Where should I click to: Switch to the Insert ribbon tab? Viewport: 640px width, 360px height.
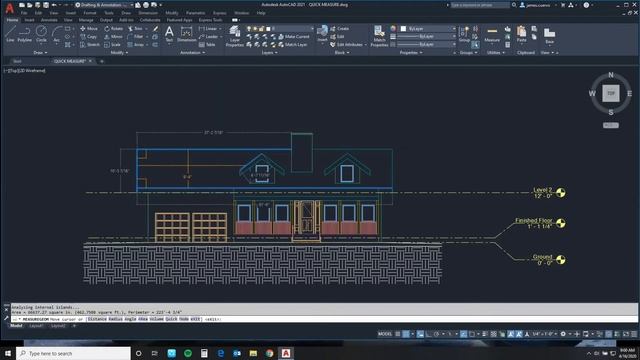coord(29,20)
